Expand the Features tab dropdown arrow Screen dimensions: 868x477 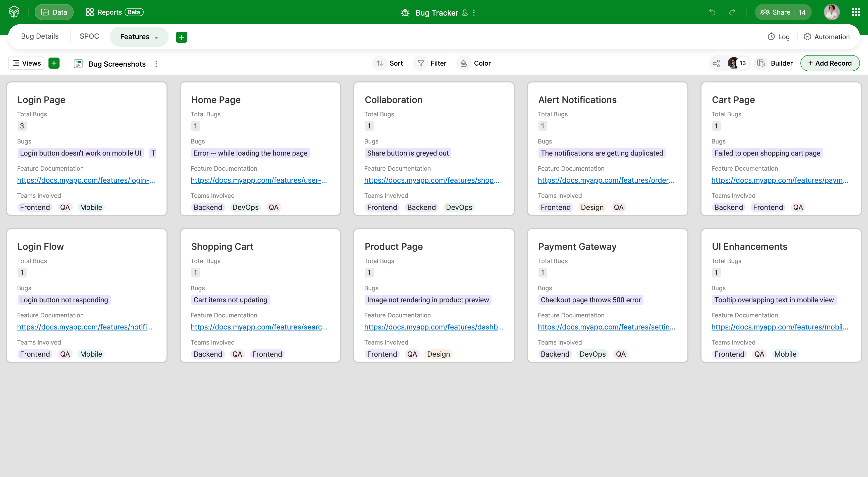[x=156, y=37]
